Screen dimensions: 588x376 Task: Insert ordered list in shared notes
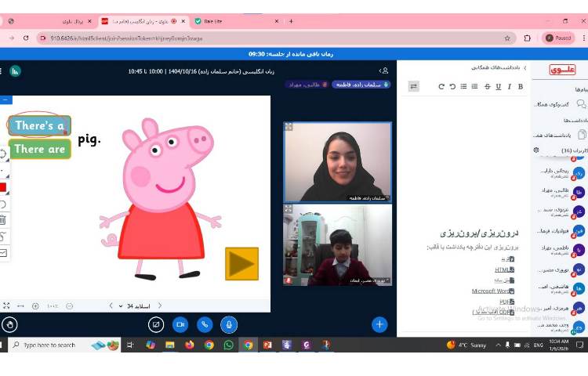[x=475, y=86]
